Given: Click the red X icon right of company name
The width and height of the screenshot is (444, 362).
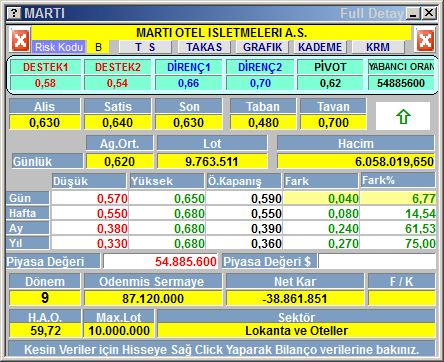Looking at the screenshot, I should [425, 40].
